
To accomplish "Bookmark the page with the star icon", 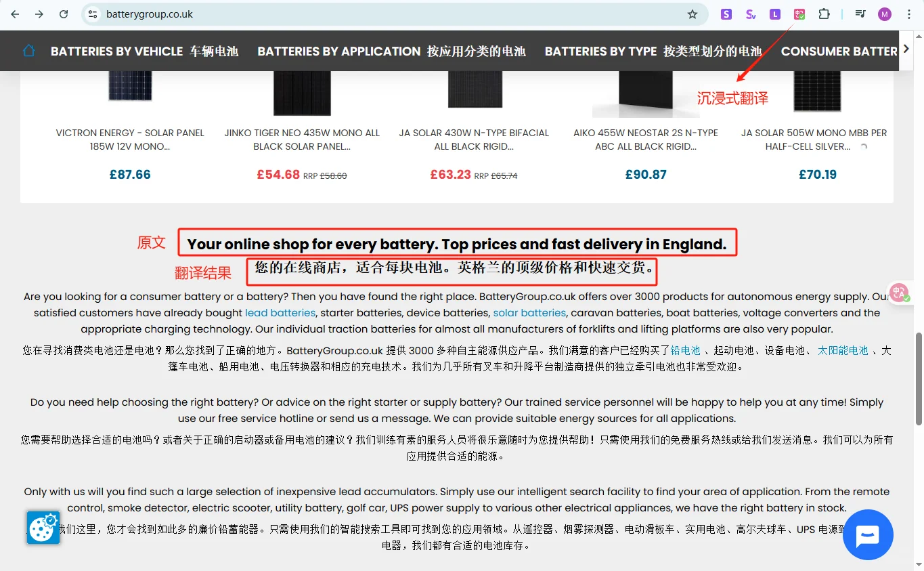I will 692,14.
